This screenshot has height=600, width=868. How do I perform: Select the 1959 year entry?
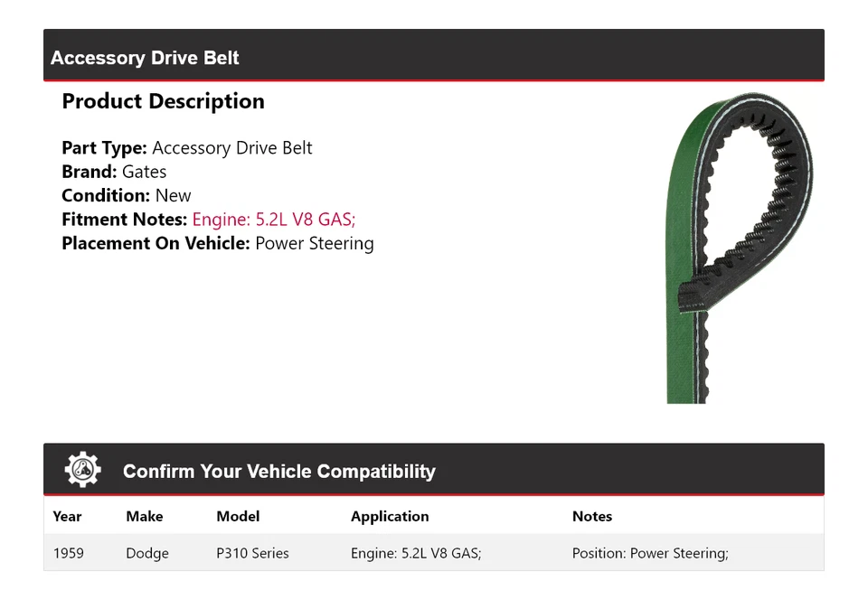(69, 552)
